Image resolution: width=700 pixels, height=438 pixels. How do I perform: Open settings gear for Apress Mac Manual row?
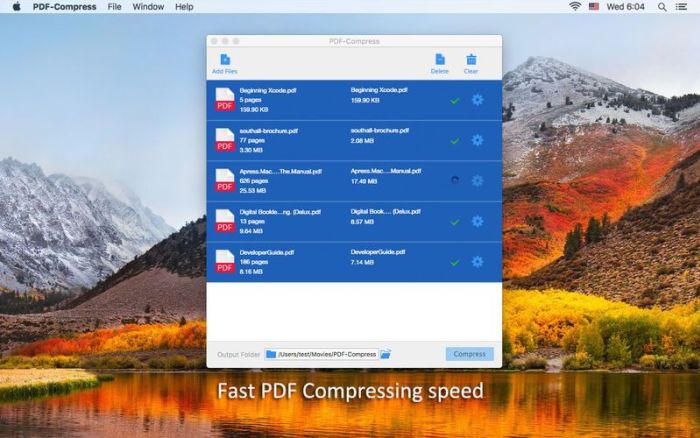click(x=477, y=180)
